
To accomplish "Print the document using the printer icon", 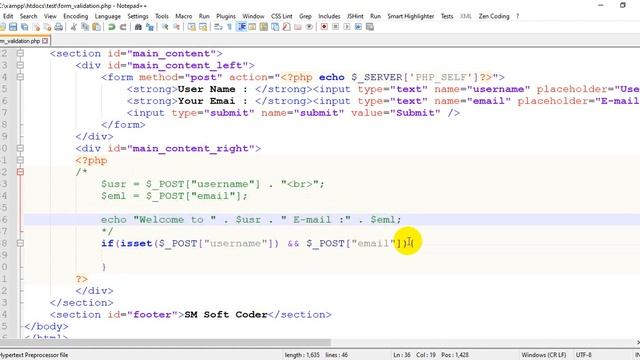I will [59, 27].
